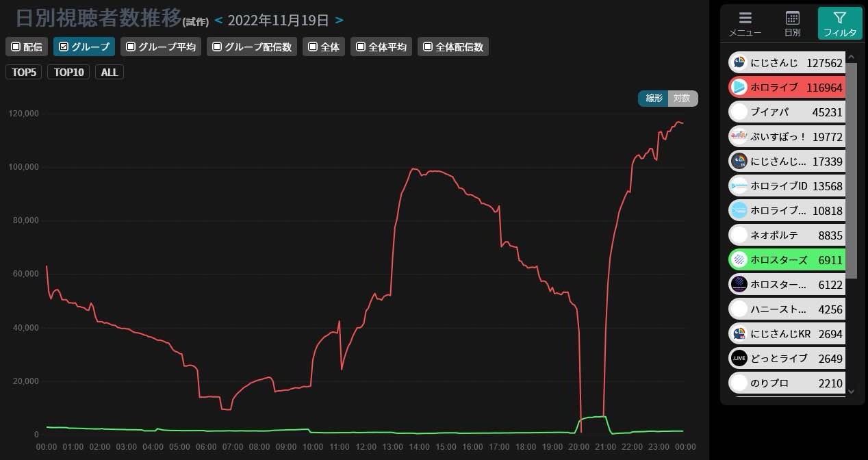Switch the chart scale to 対数

point(682,99)
